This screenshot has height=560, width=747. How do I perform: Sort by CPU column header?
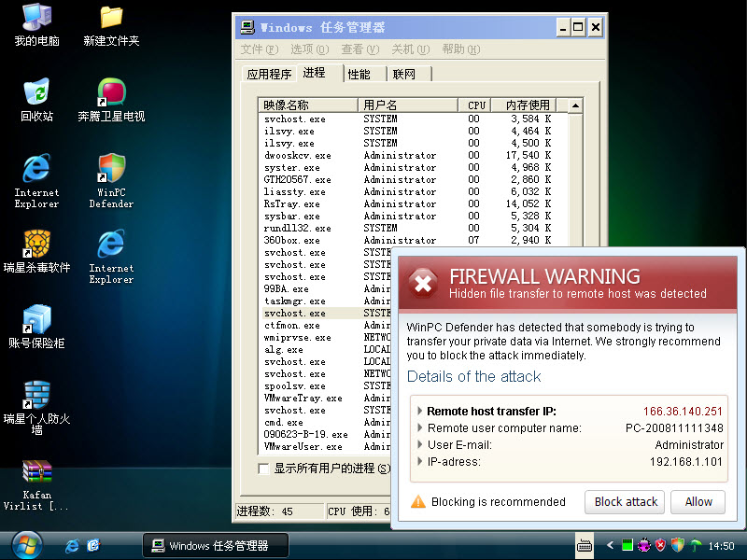pos(475,105)
